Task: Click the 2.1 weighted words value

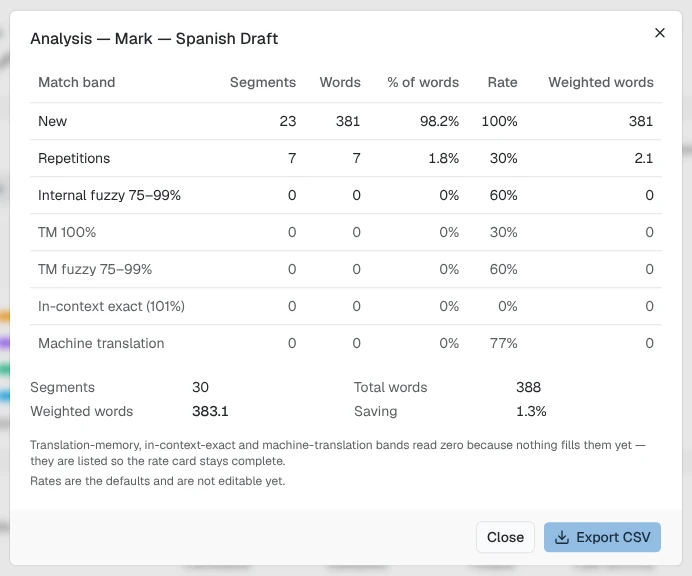Action: pyautogui.click(x=644, y=158)
